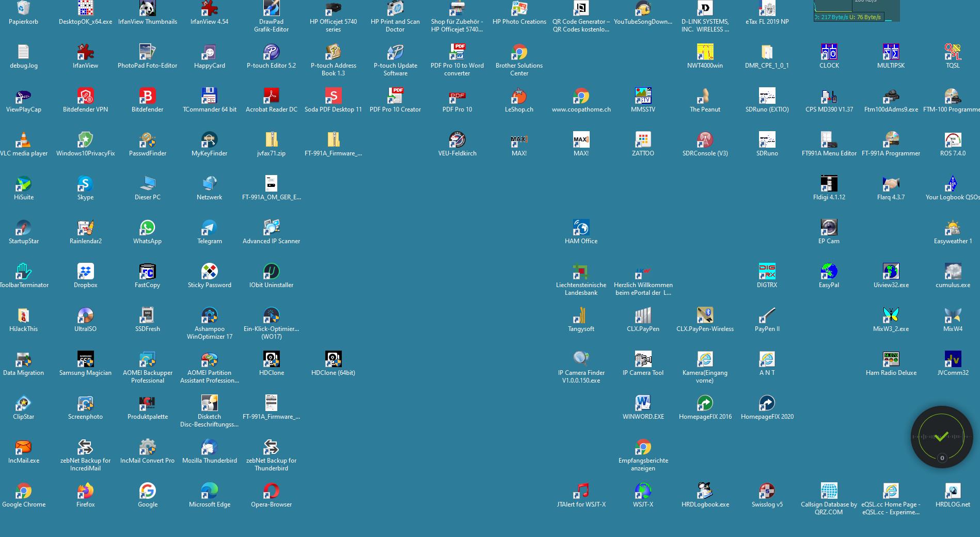Launch JTAlert for WSJT-X icon
Viewport: 980px width, 537px height.
pos(581,491)
